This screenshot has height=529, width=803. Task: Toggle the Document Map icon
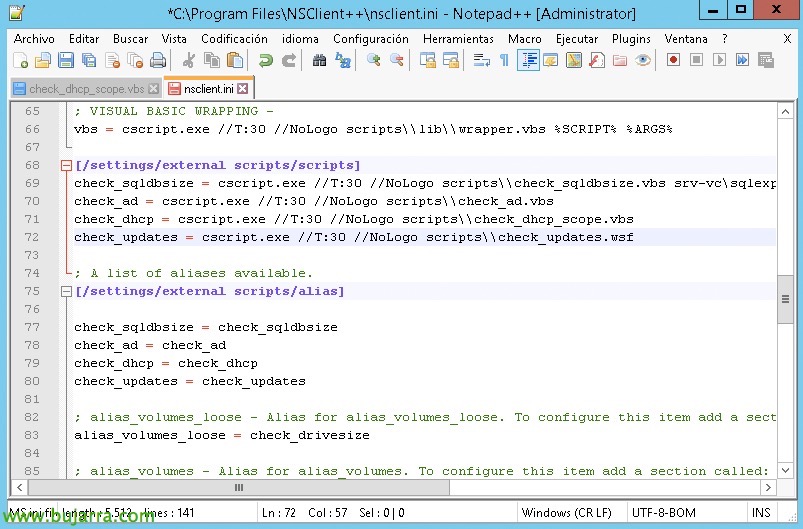pyautogui.click(x=574, y=60)
